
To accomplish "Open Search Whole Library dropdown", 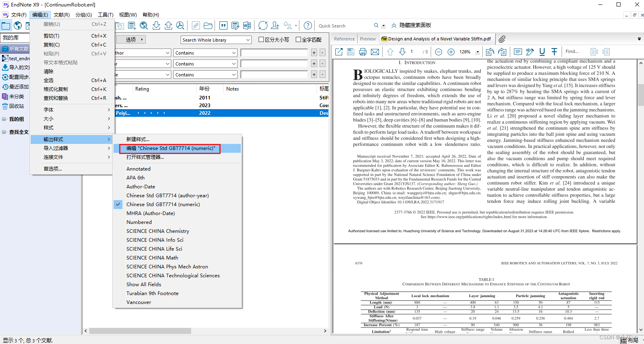I will click(x=216, y=40).
